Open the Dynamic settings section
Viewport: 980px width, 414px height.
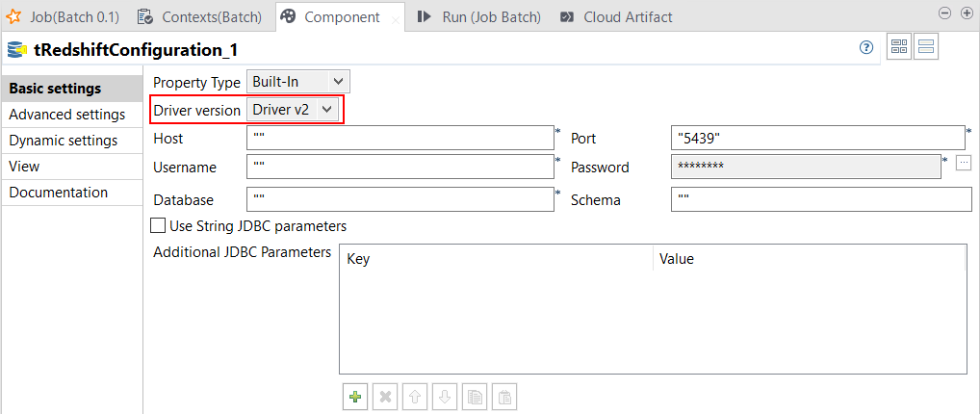64,141
